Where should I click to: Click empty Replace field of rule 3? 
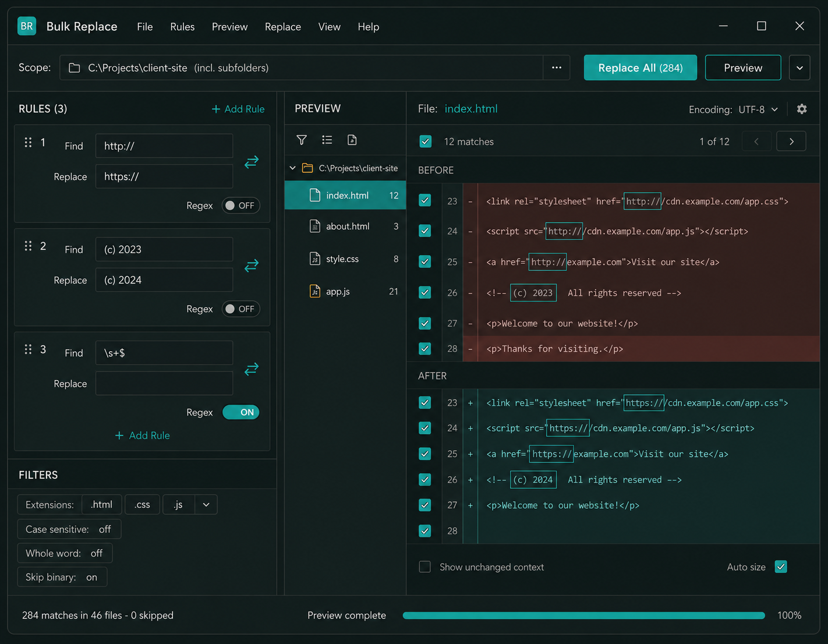pyautogui.click(x=164, y=384)
